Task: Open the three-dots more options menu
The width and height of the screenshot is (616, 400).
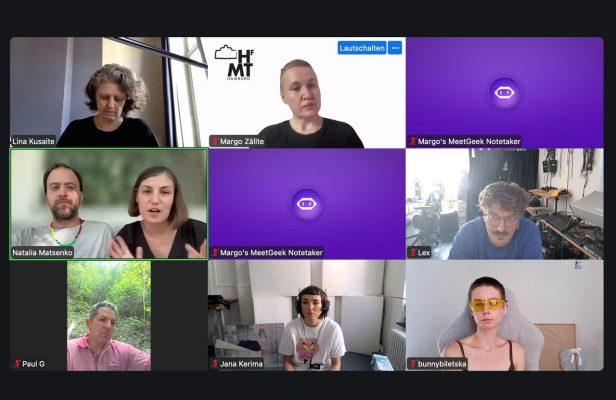Action: tap(395, 48)
